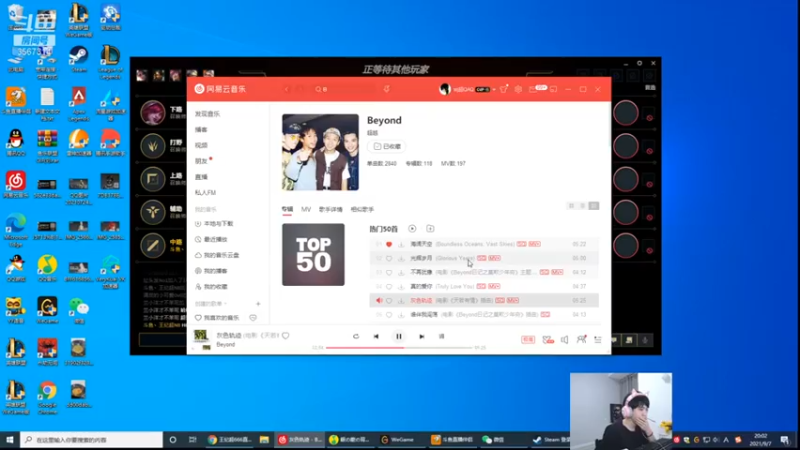The height and width of the screenshot is (450, 800).
Task: Open the play queue list icon
Action: pos(598,340)
